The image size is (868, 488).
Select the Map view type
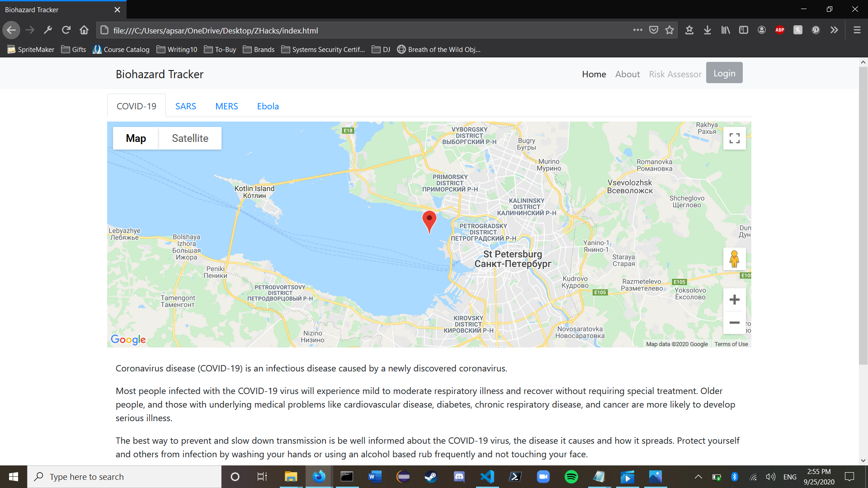(136, 138)
